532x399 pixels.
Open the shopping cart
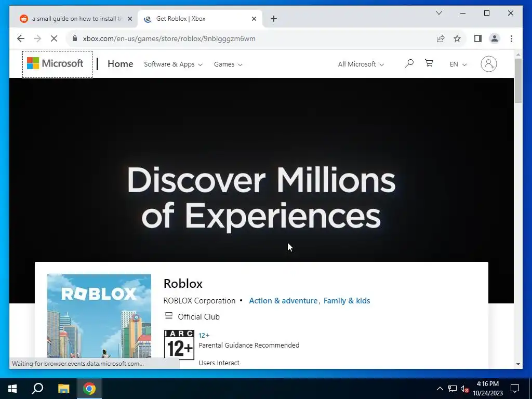429,63
